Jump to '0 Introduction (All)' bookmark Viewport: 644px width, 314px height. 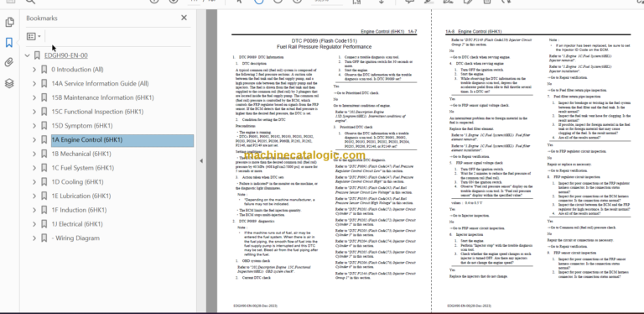click(x=77, y=70)
